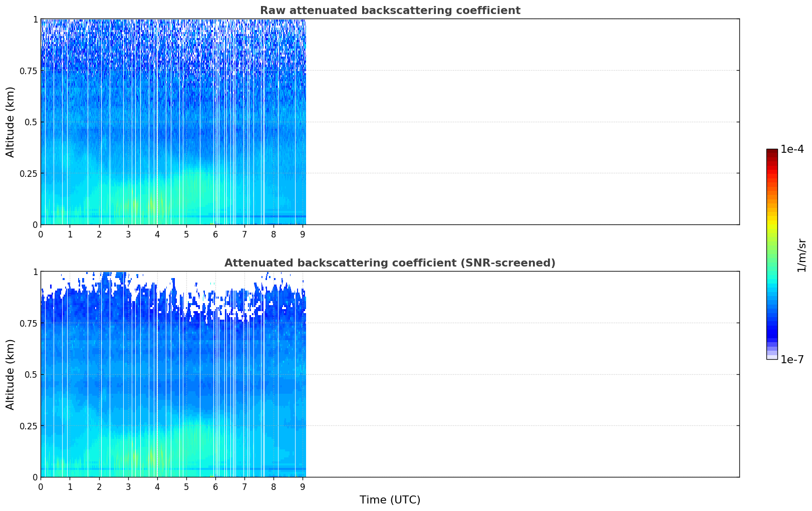Click the lower plot's 'Altitude (km)' label
Viewport: 812px width, 511px height.
point(11,374)
